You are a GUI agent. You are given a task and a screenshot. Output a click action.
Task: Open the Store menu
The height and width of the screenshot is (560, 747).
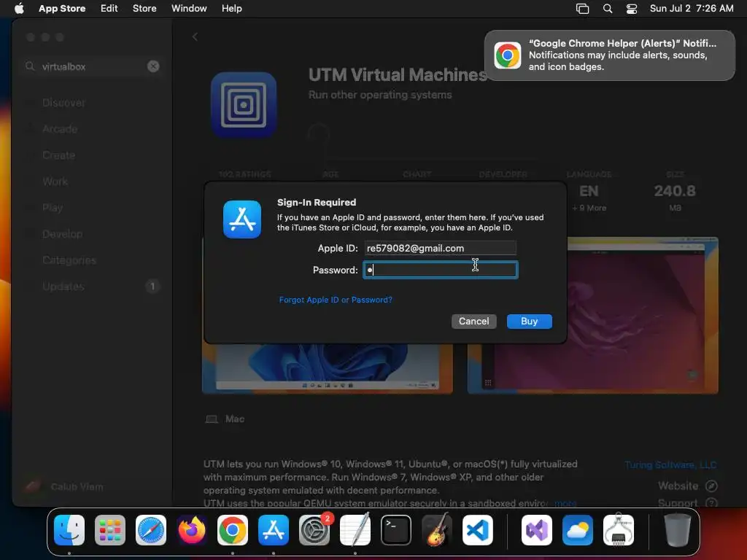click(x=144, y=8)
